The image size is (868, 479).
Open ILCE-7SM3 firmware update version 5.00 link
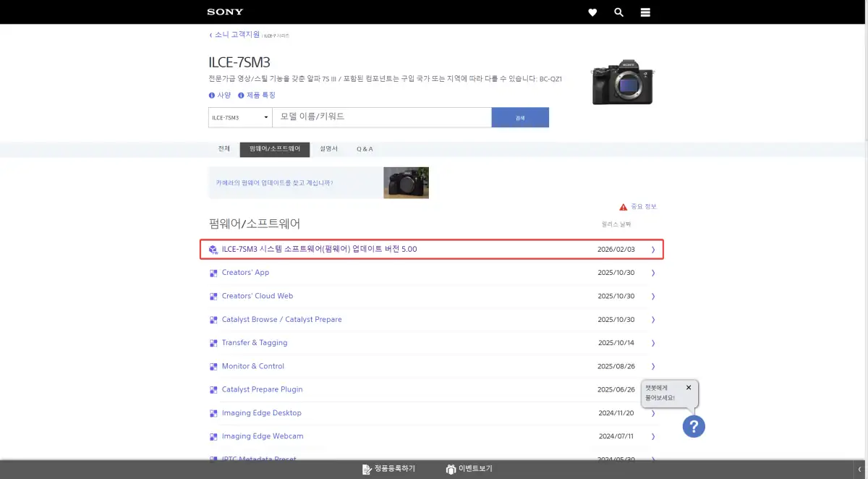point(319,249)
